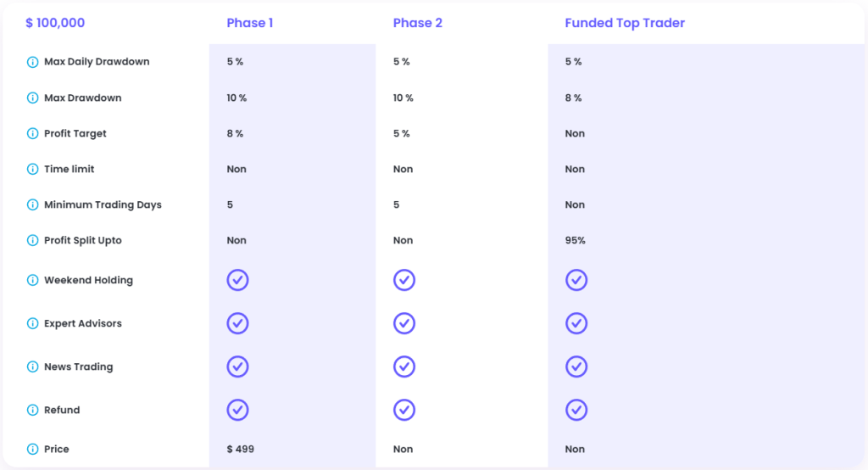Open info icon next to Max Drawdown

pos(33,98)
